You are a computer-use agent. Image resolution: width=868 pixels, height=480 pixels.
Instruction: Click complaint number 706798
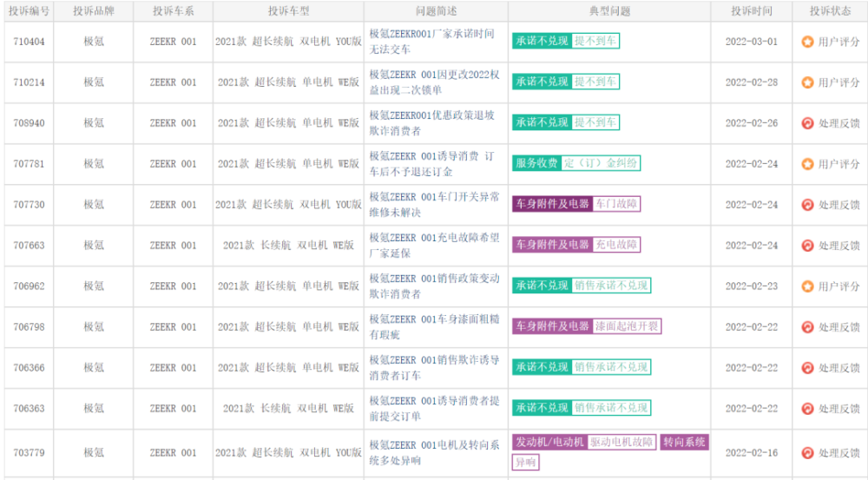click(x=29, y=327)
